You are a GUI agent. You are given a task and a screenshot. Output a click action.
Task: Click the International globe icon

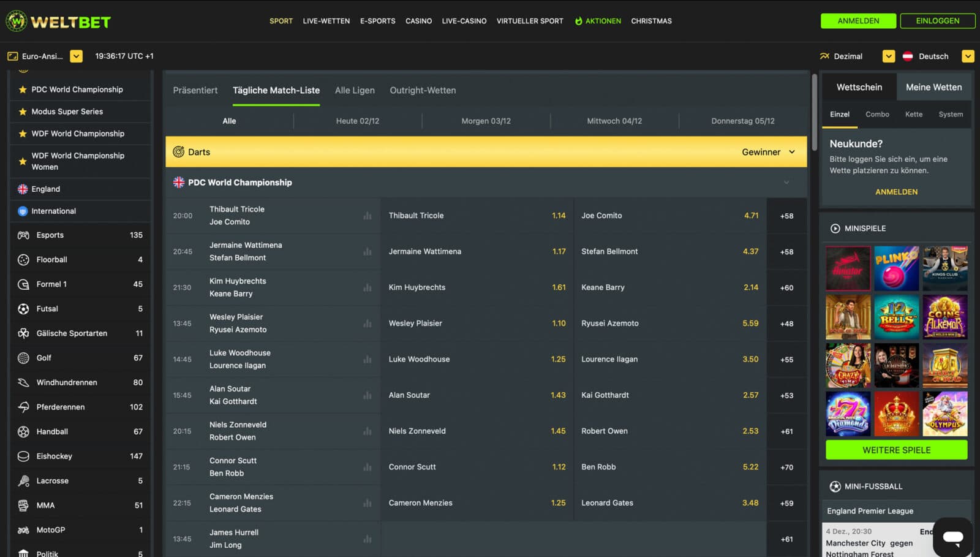tap(23, 211)
